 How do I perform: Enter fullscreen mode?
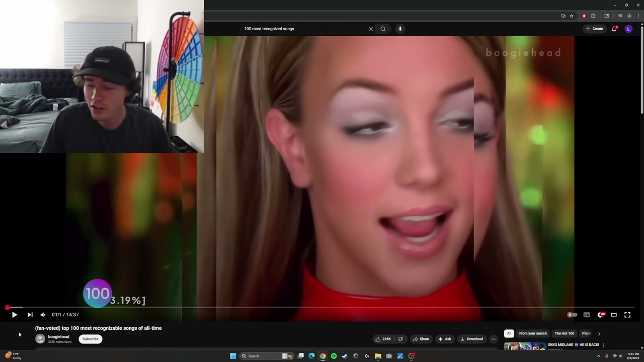(627, 315)
